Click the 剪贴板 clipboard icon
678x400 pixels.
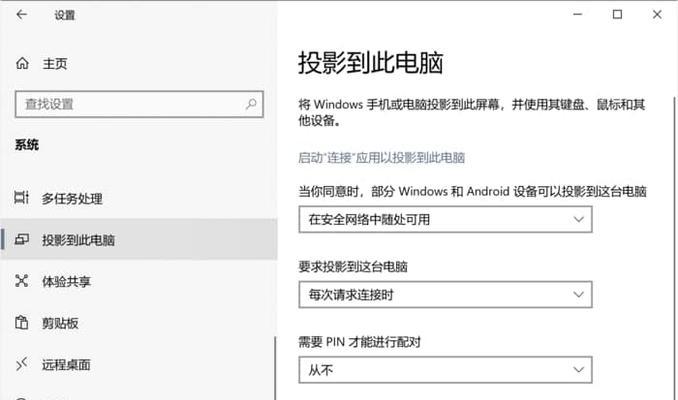[x=22, y=322]
